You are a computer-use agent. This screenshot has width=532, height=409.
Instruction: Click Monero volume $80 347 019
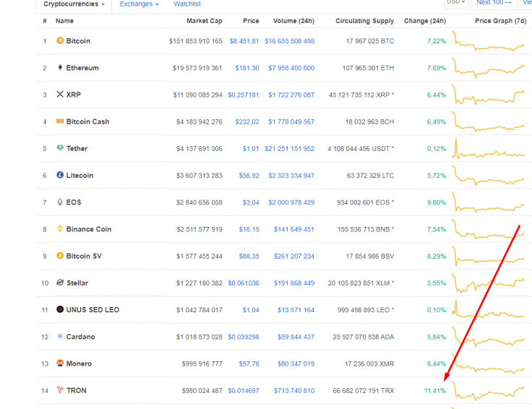tap(296, 363)
